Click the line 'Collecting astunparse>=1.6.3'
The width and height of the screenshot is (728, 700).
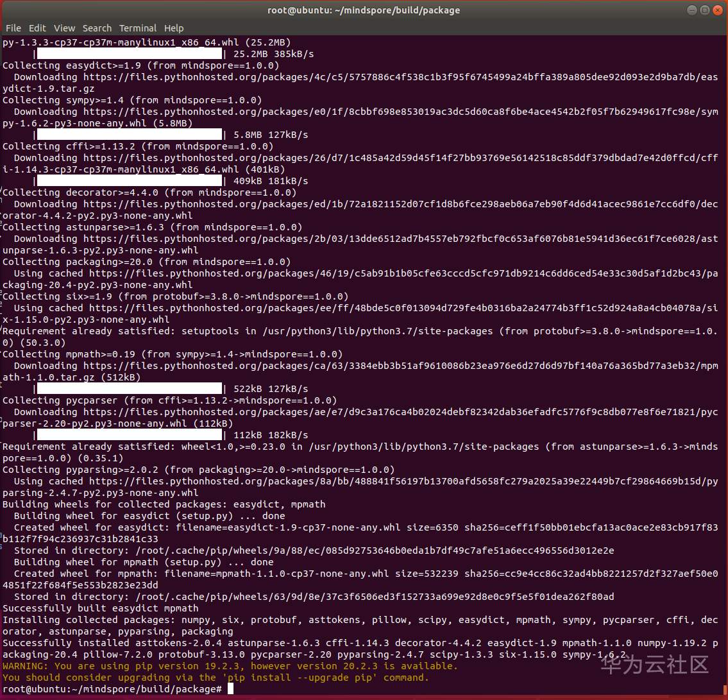point(152,227)
